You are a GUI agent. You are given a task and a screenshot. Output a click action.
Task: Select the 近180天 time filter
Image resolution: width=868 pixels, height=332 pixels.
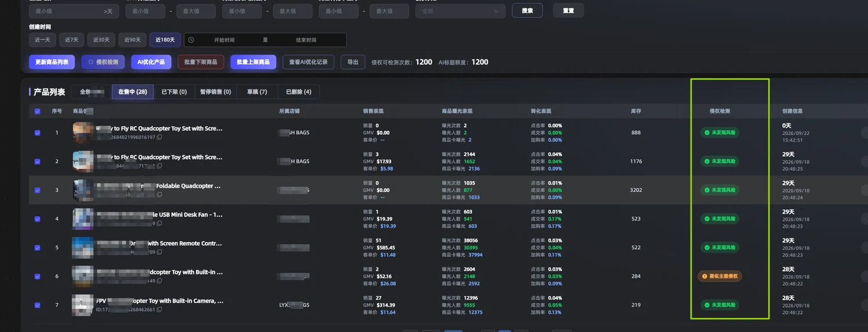(165, 40)
